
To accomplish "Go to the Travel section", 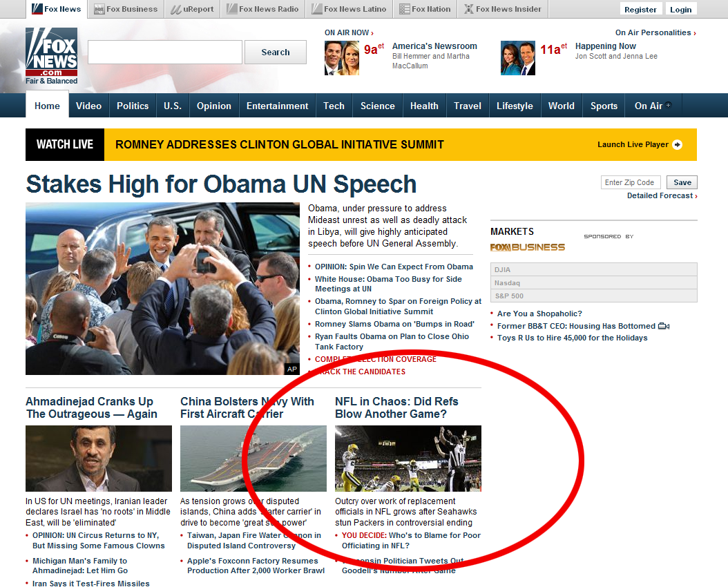I will [468, 106].
